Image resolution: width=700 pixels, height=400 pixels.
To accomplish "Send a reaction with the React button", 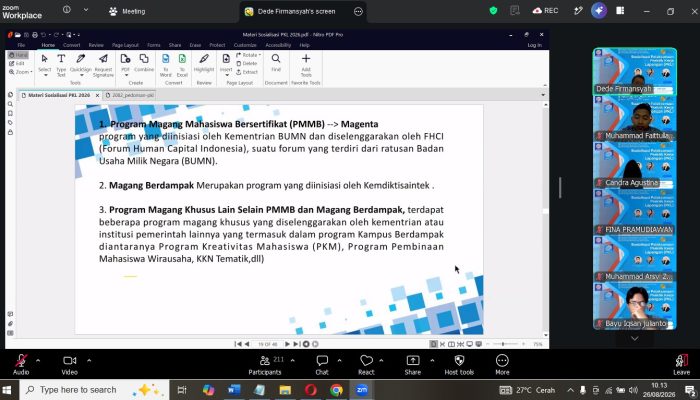I will [366, 364].
